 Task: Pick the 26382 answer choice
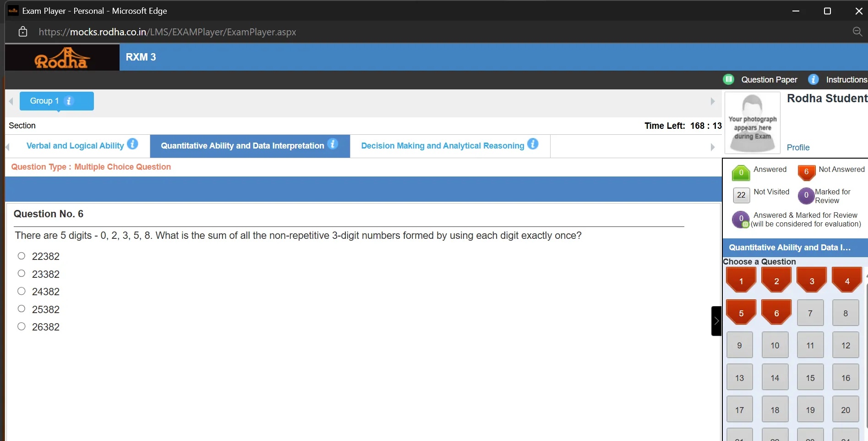22,326
